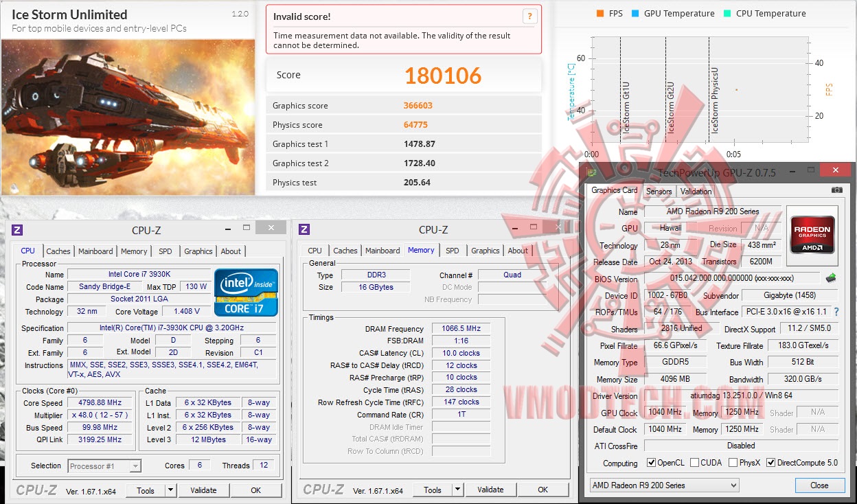
Task: Click Validate in CPU-Z memory window
Action: [490, 490]
